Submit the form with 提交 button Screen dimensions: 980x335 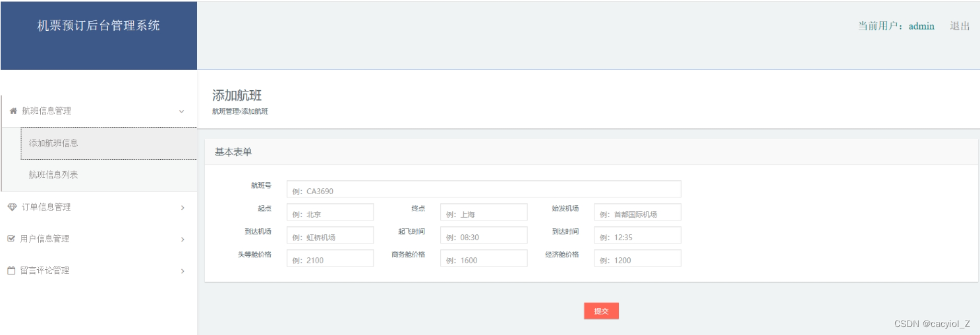click(x=601, y=311)
